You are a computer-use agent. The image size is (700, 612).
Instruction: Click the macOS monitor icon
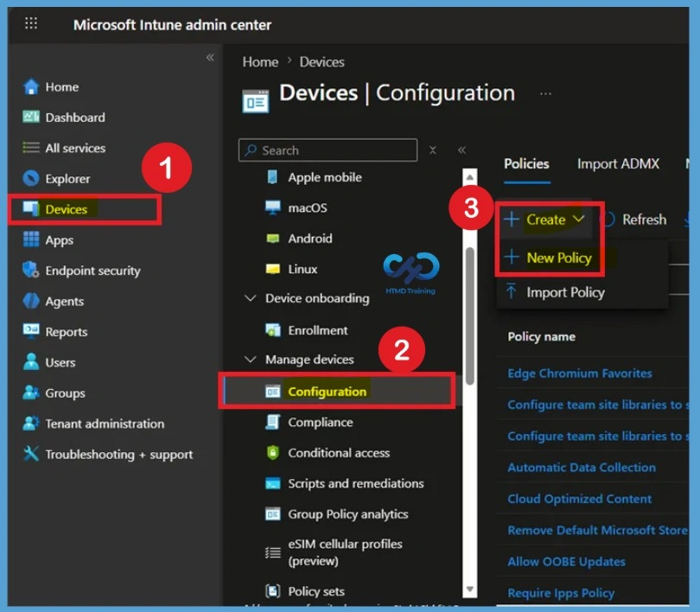(x=272, y=207)
